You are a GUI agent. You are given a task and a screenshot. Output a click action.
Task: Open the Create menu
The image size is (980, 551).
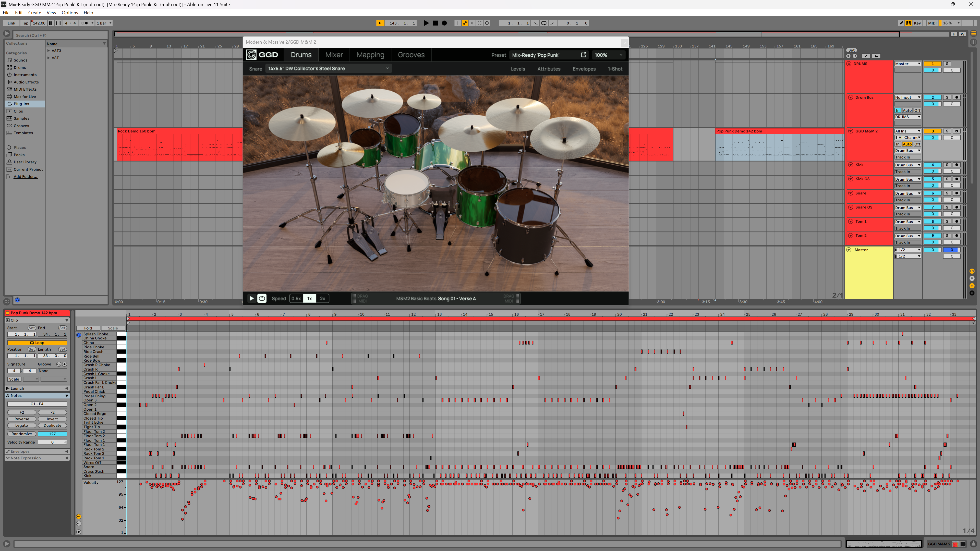(35, 13)
